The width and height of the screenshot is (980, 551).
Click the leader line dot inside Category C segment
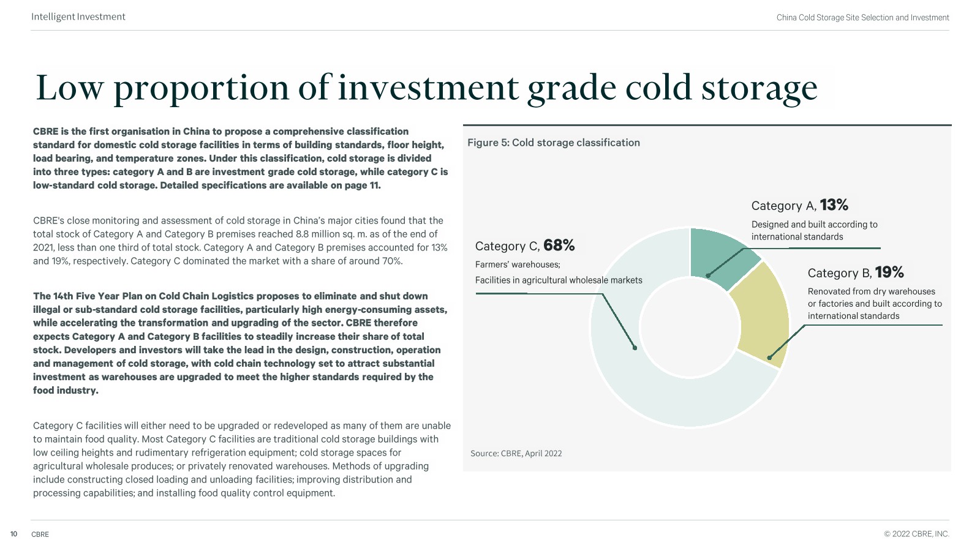tap(635, 348)
